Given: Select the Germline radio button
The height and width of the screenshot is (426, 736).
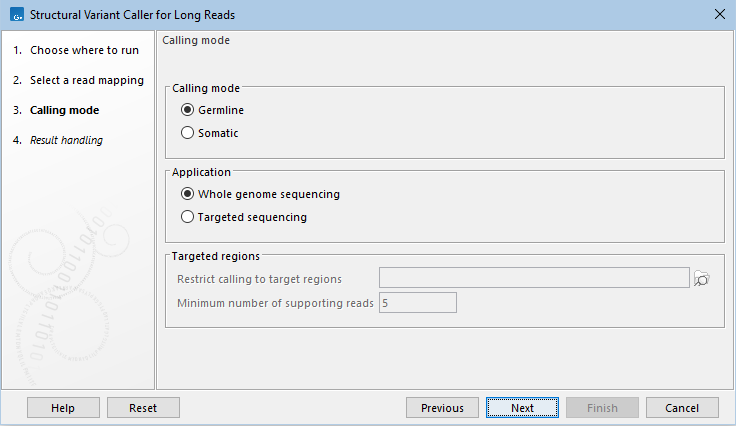Looking at the screenshot, I should pos(187,110).
